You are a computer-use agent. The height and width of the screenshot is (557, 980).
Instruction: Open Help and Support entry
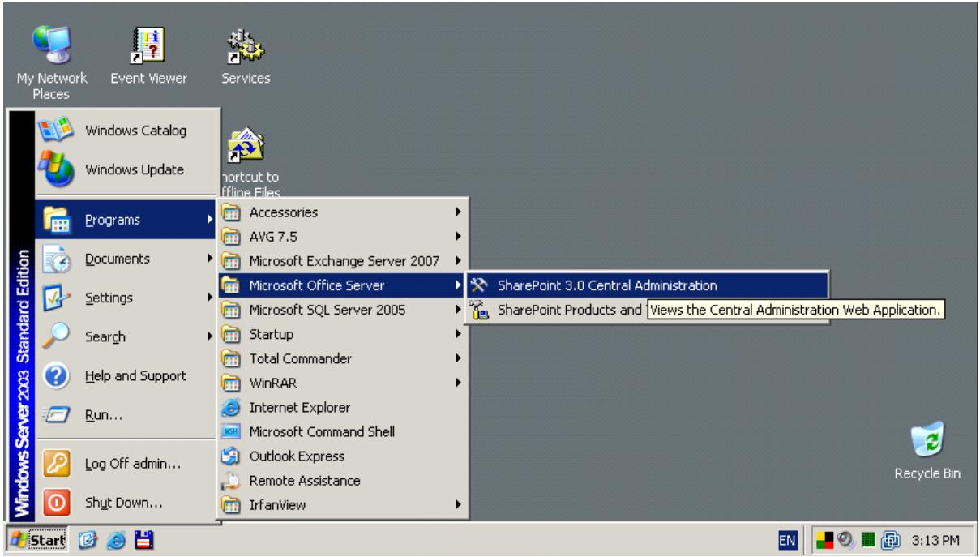coord(126,376)
